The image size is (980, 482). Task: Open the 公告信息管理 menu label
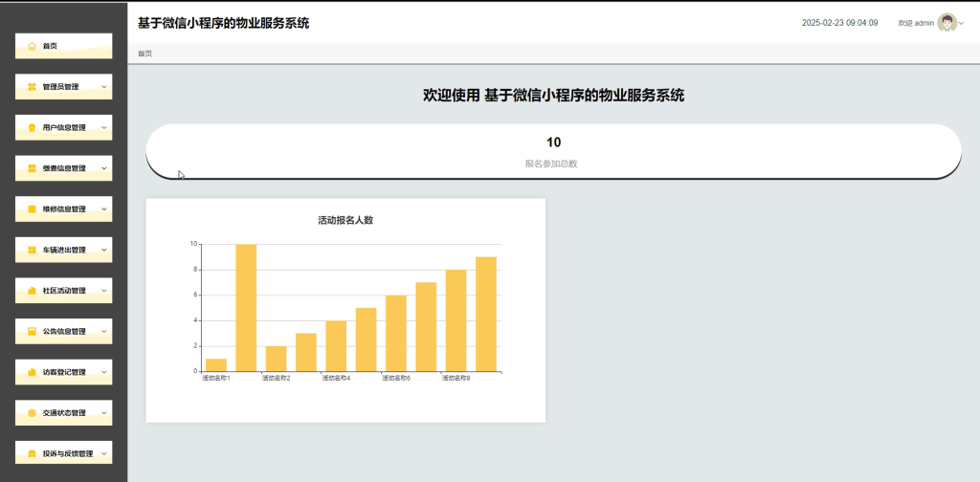coord(64,332)
